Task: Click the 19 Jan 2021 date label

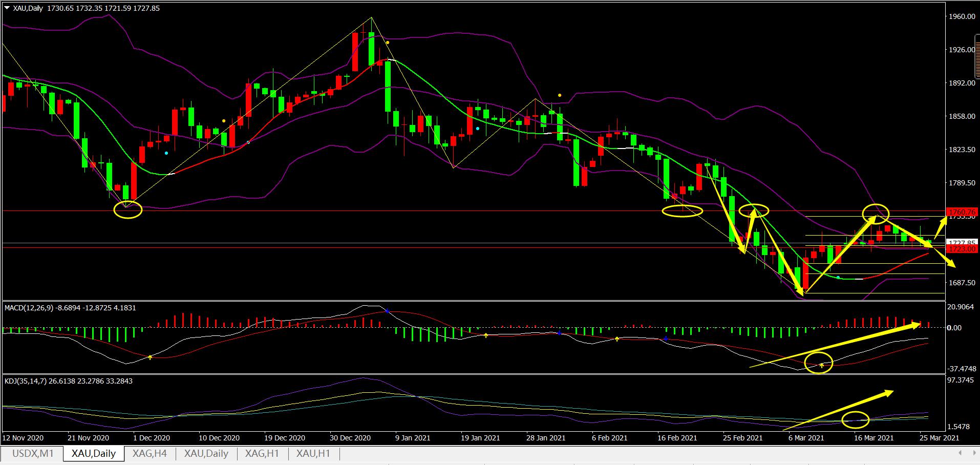Action: pyautogui.click(x=481, y=438)
